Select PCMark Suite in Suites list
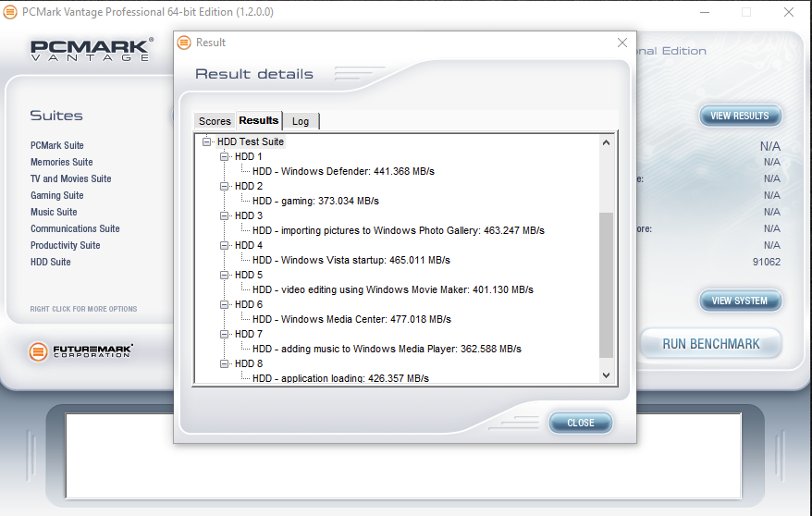This screenshot has width=812, height=516. pyautogui.click(x=57, y=145)
